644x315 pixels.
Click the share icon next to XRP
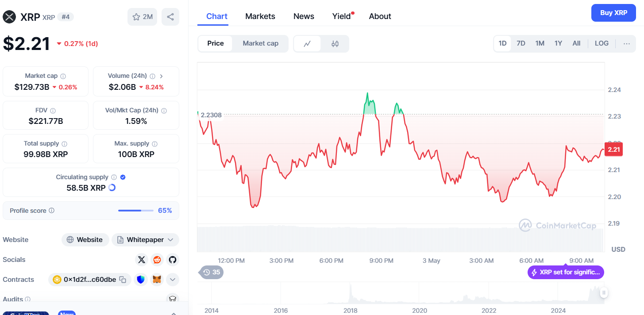click(170, 17)
